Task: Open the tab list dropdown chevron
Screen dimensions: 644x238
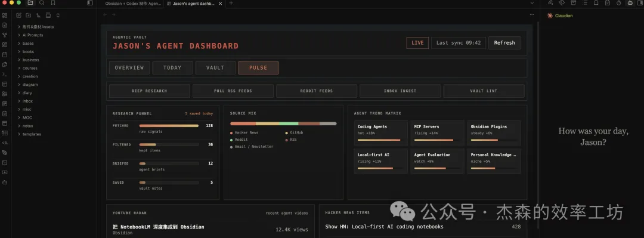Action: (x=532, y=3)
